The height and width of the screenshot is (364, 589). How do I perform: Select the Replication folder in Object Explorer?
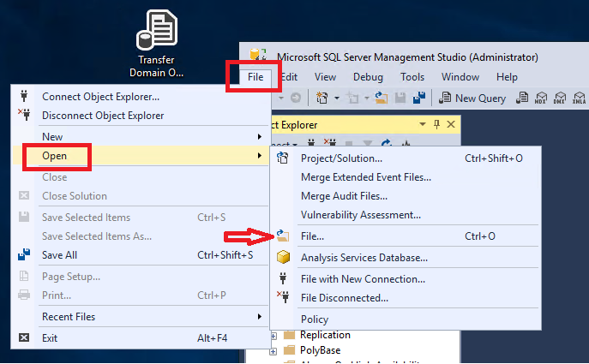click(325, 335)
